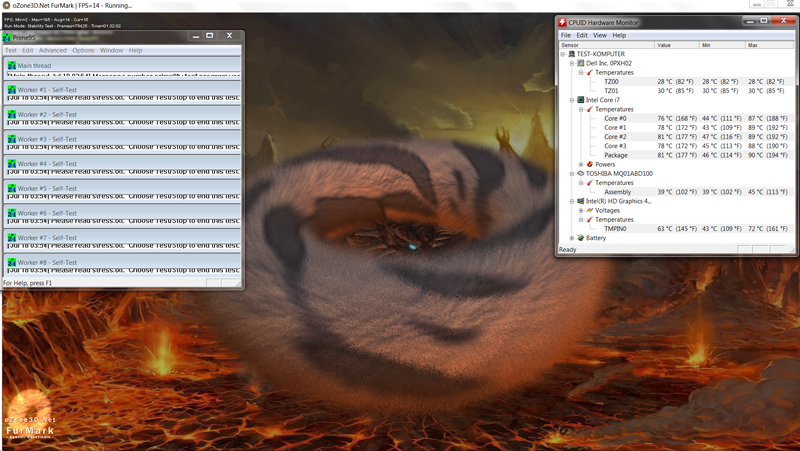Collapse the Intel(R) HD Graphics node

pos(572,201)
